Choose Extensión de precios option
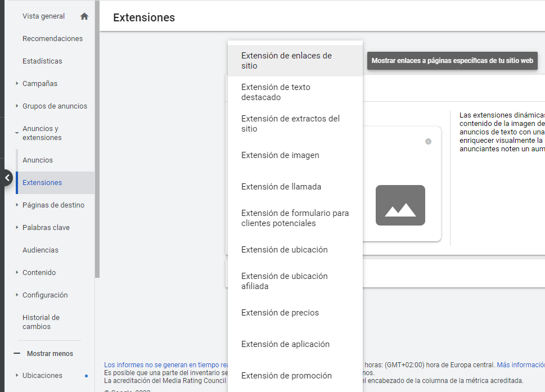This screenshot has width=545, height=392. pos(280,313)
